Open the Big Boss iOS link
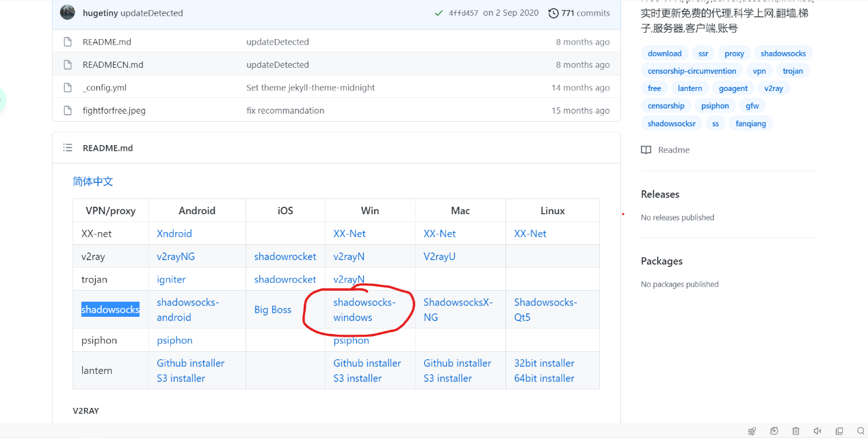Image resolution: width=868 pixels, height=438 pixels. tap(273, 309)
